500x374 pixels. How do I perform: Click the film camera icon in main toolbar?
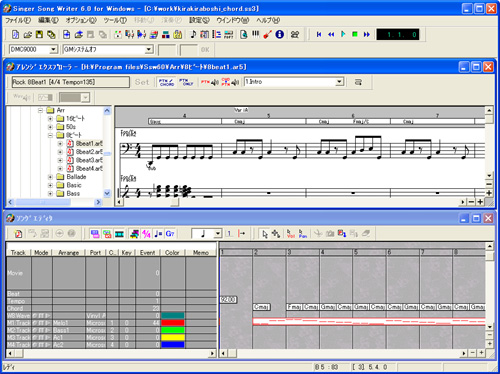[295, 34]
